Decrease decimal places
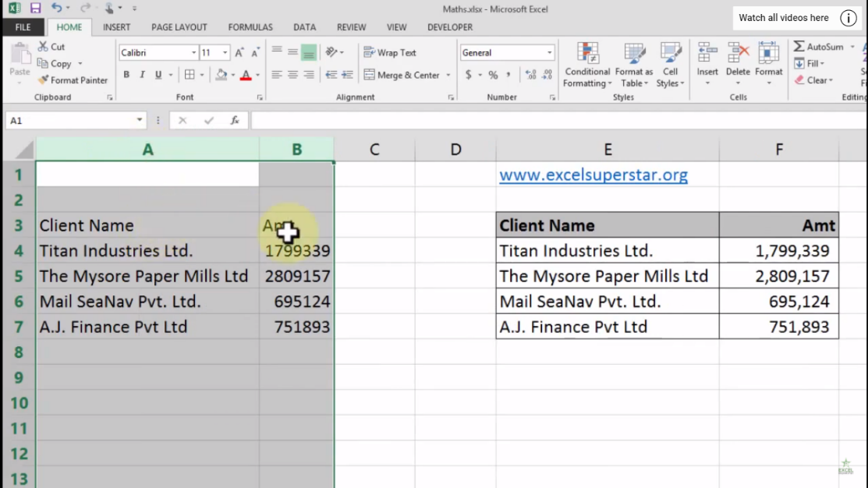 pyautogui.click(x=547, y=75)
